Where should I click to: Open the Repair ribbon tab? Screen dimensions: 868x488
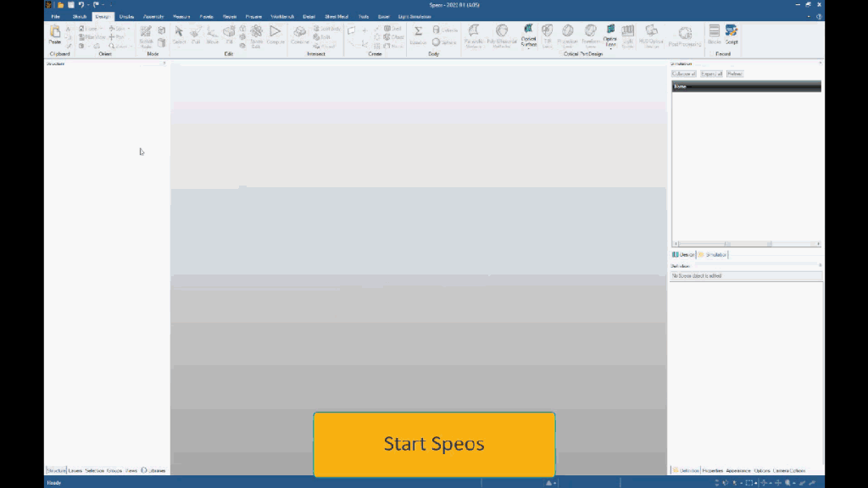click(229, 17)
